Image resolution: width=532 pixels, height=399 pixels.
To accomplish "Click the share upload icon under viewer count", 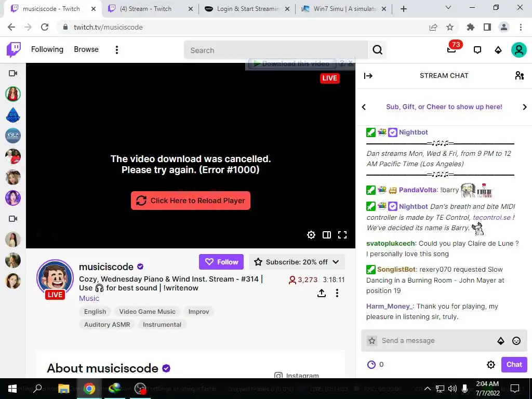I will pyautogui.click(x=321, y=293).
